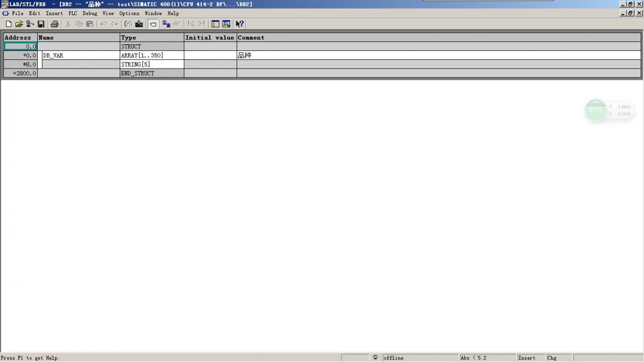Toggle the Declaration view icon
Screen dimensions: 644x362
[x=153, y=24]
